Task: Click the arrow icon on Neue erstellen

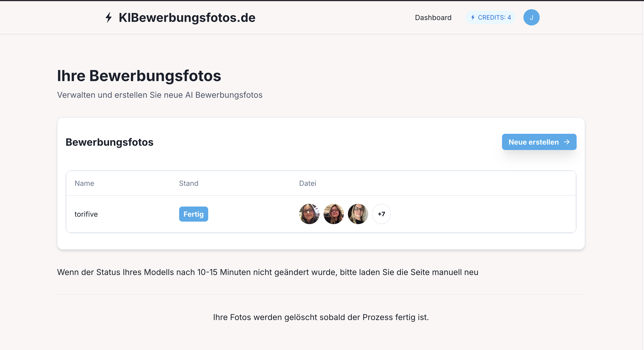Action: 567,142
